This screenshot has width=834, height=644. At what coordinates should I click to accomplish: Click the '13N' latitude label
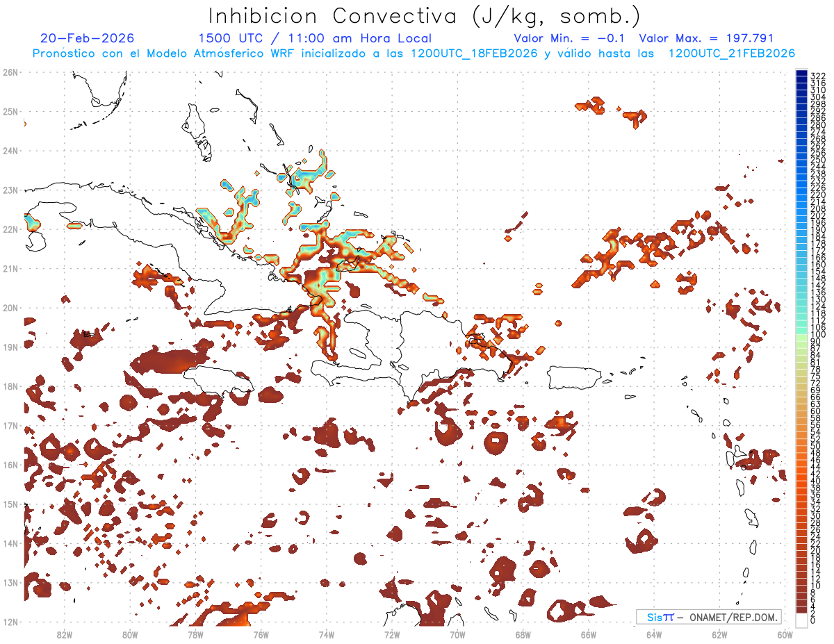(10, 582)
